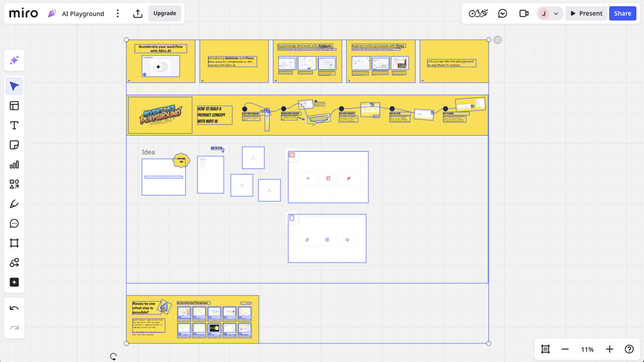This screenshot has height=362, width=644.
Task: Select the Inventors Playground logo image
Action: [160, 115]
